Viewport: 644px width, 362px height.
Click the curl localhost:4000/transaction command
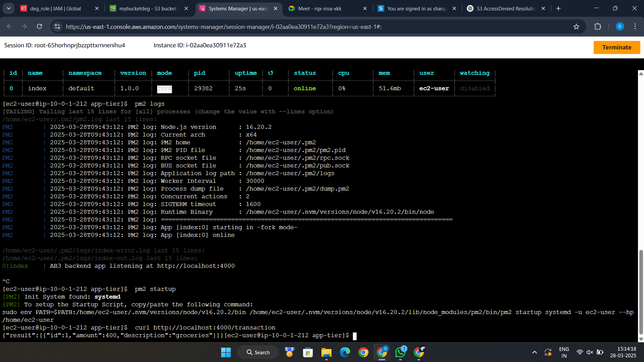click(139, 328)
